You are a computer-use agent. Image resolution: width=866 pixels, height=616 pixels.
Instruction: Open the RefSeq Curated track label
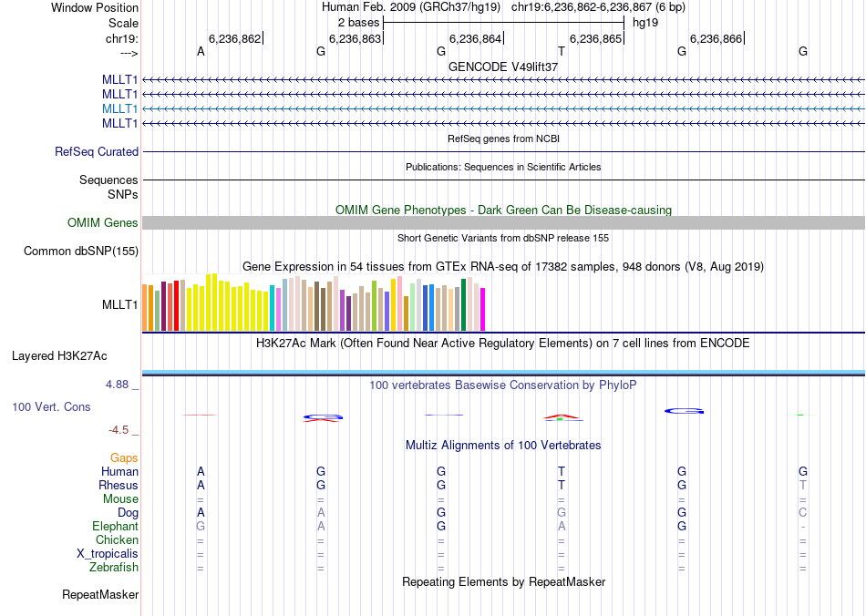[x=97, y=151]
